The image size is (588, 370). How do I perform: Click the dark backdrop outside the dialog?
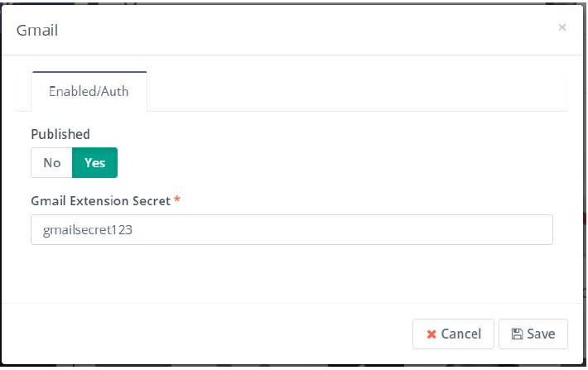tap(585, 166)
